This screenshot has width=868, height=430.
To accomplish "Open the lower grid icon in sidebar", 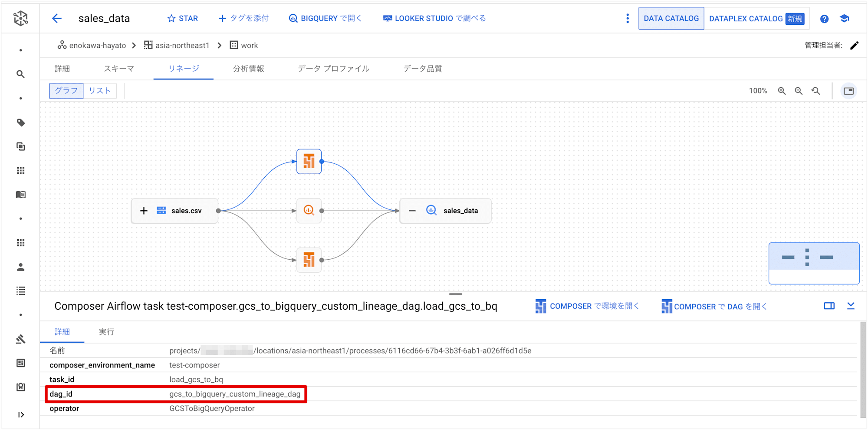I will 20,243.
